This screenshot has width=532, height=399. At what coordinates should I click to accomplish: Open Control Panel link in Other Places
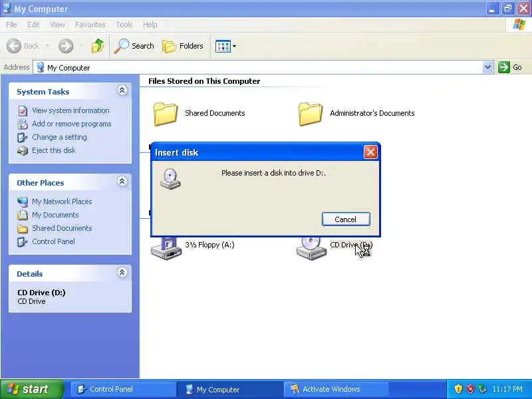(x=53, y=241)
